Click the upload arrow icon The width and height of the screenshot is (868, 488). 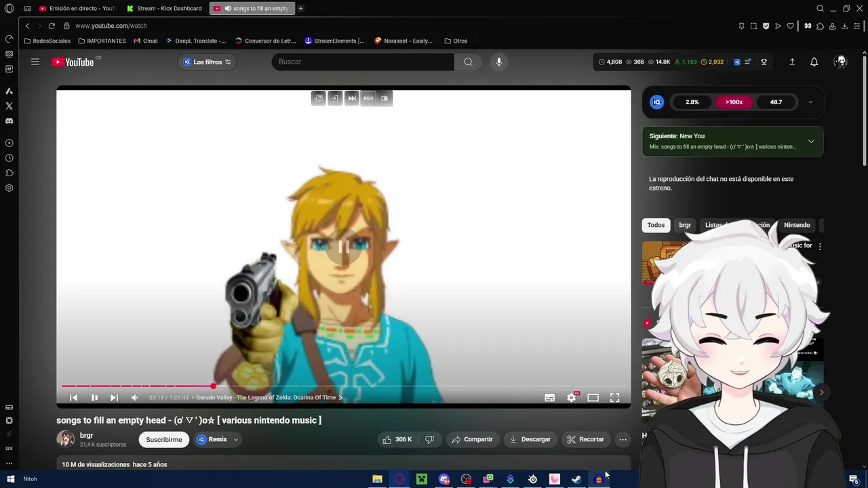(792, 62)
